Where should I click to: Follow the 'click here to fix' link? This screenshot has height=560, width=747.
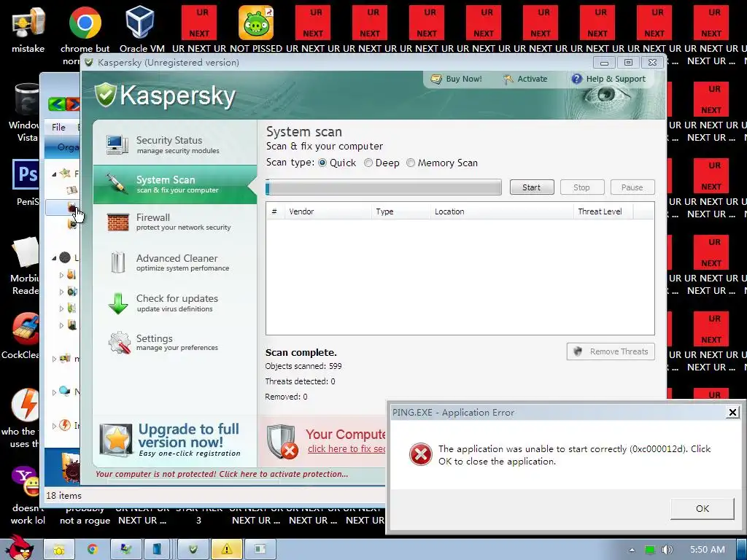[347, 448]
